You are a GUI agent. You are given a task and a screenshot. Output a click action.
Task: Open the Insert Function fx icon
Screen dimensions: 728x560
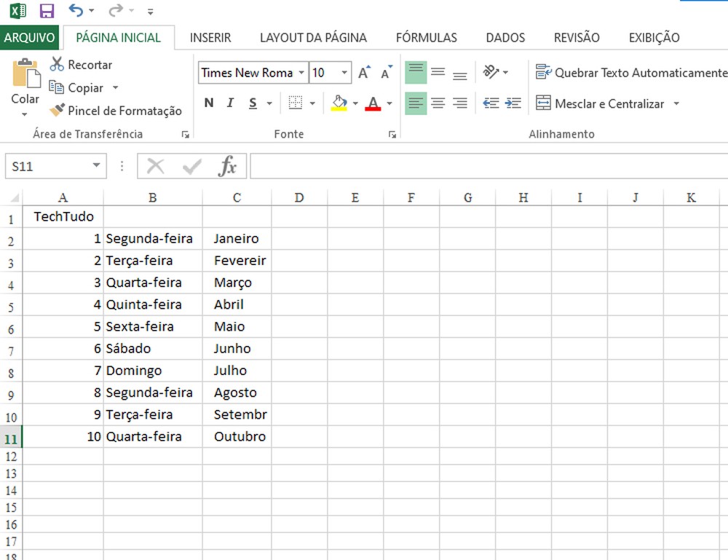tap(229, 166)
